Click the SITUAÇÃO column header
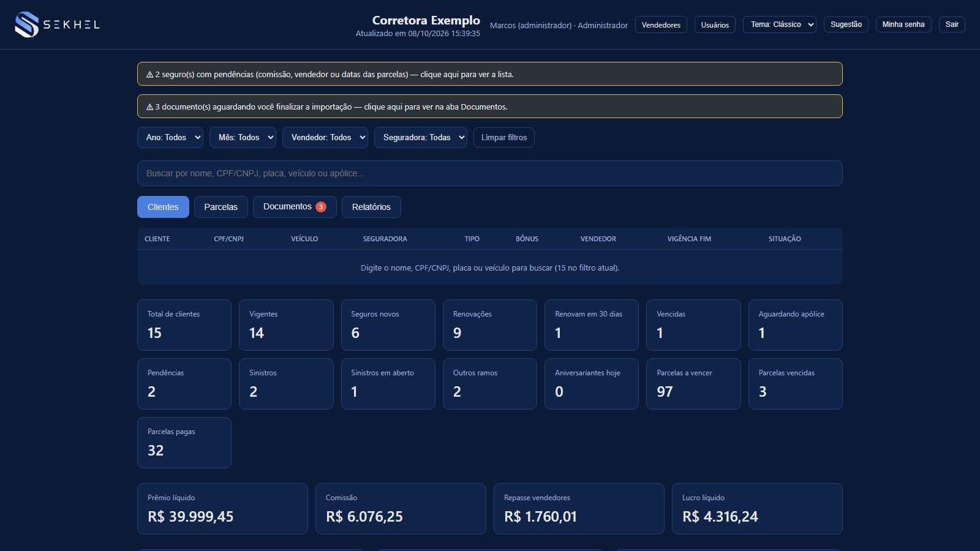Image resolution: width=980 pixels, height=551 pixels. point(785,239)
